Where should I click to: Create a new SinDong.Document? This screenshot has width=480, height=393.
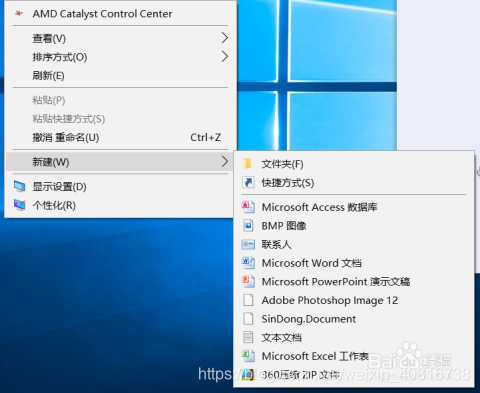(x=354, y=319)
